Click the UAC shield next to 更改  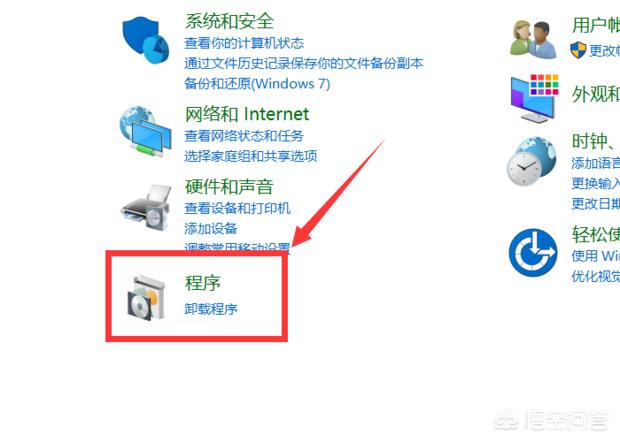point(578,50)
